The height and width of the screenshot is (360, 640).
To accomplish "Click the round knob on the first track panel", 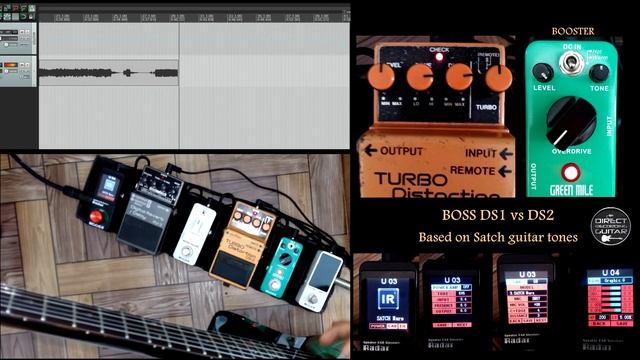I will (x=6, y=44).
